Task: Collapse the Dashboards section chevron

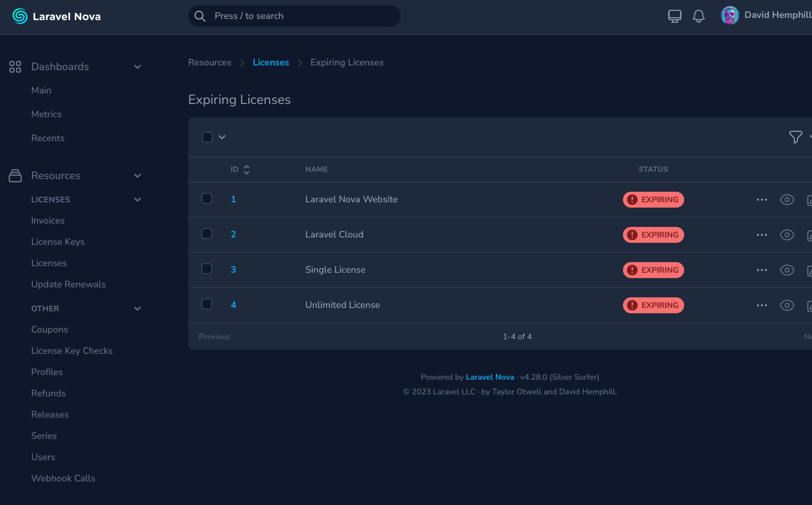Action: click(137, 66)
